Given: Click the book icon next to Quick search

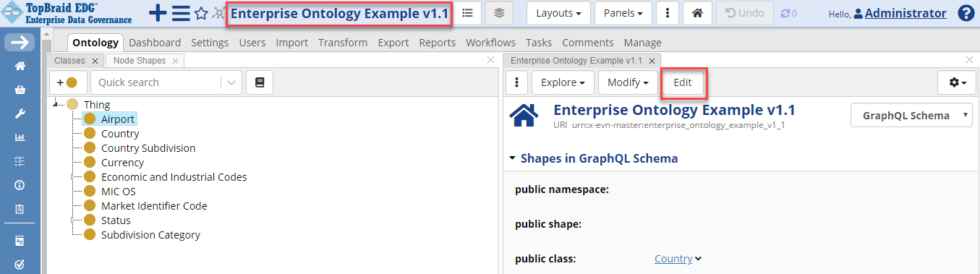Looking at the screenshot, I should [260, 82].
